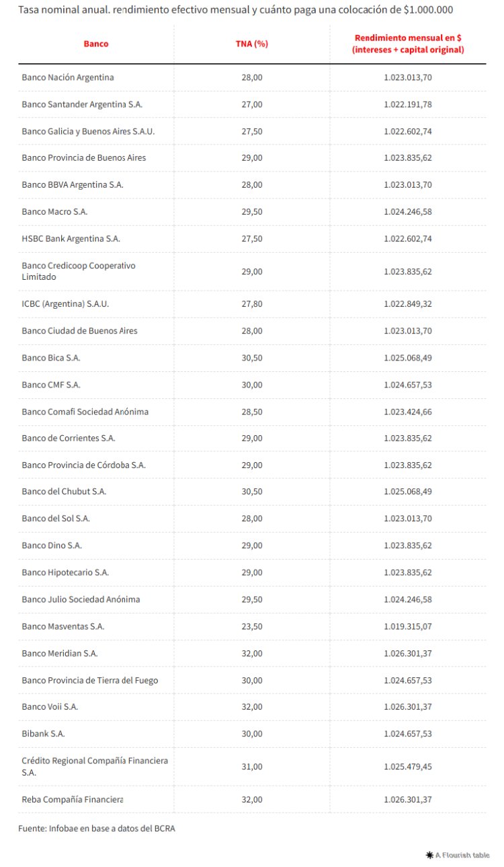Select Banco Bica S.A. row name
Image resolution: width=504 pixels, height=867 pixels.
(51, 358)
